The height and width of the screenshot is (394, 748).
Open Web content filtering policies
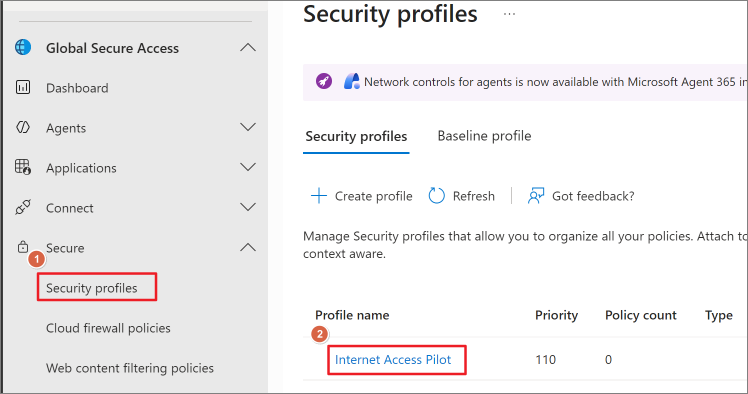(x=130, y=368)
